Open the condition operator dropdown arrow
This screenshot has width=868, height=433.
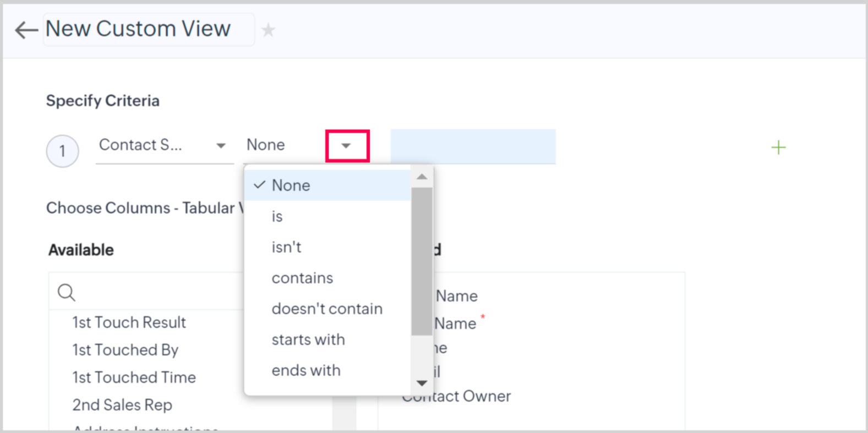coord(347,146)
